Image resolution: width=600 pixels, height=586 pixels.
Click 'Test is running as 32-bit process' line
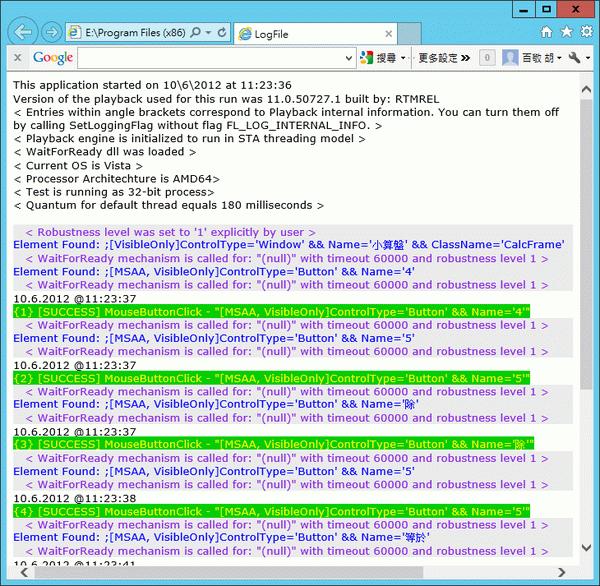(114, 192)
